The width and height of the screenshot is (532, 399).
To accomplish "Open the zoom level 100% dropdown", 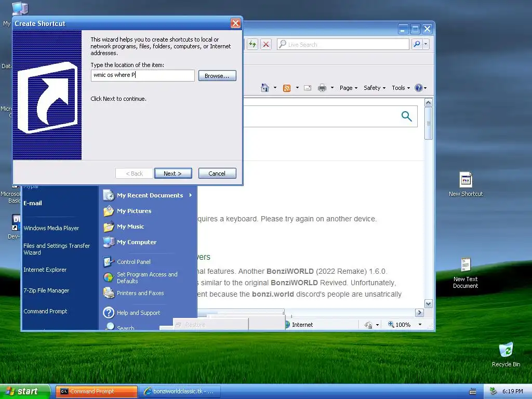I will (420, 325).
